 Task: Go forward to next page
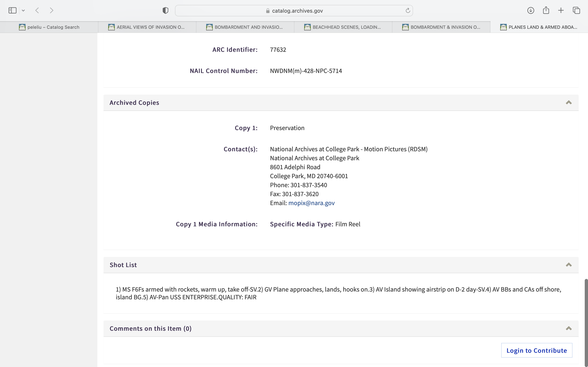point(51,10)
